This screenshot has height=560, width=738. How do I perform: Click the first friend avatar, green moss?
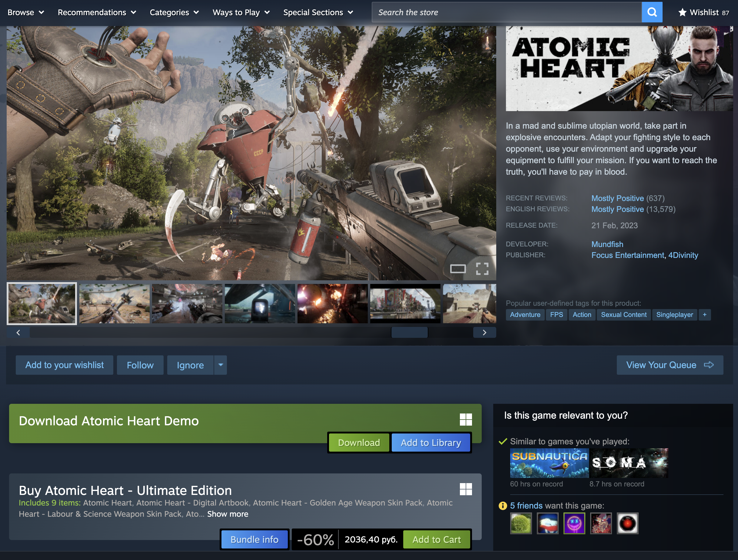[x=521, y=523]
